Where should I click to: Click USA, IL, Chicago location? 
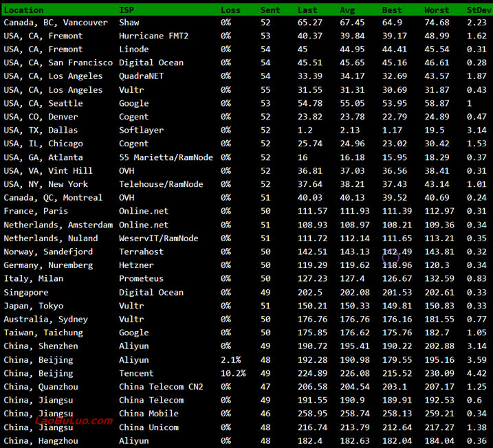(x=43, y=144)
